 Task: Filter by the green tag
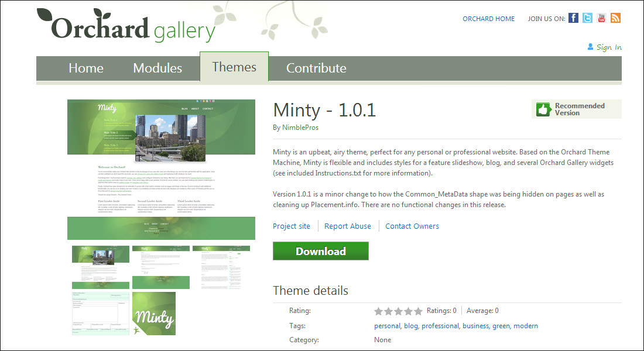[x=501, y=326]
